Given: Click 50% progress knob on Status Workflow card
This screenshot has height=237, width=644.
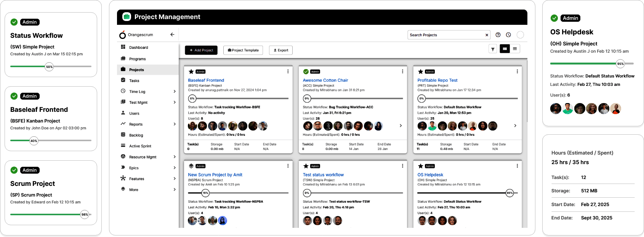Looking at the screenshot, I should tap(49, 67).
